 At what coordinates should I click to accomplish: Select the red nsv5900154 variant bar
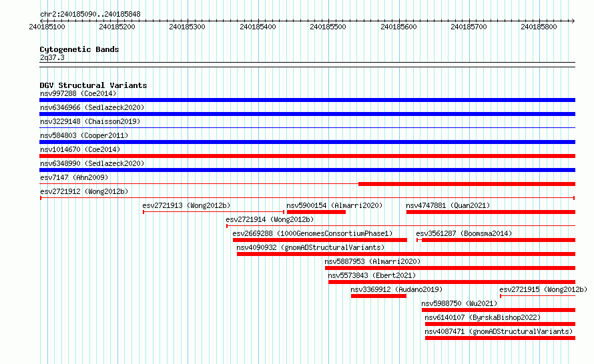(316, 212)
